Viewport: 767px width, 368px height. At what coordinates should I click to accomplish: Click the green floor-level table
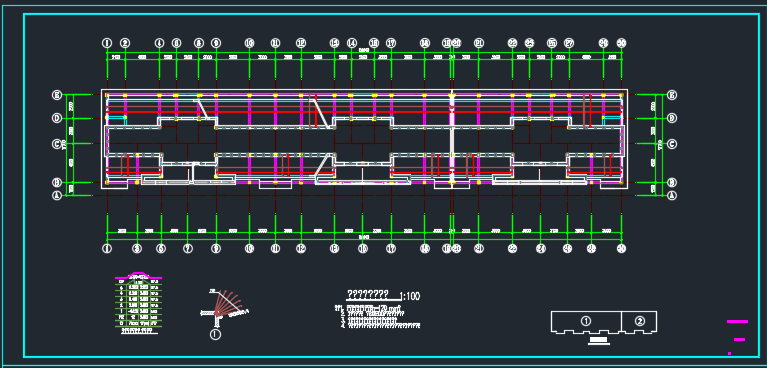click(x=139, y=302)
